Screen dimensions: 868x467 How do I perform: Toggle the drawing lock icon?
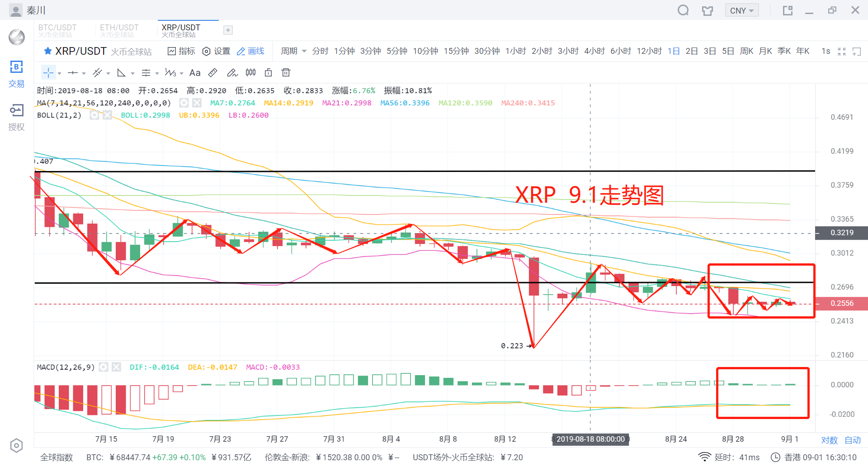[269, 72]
